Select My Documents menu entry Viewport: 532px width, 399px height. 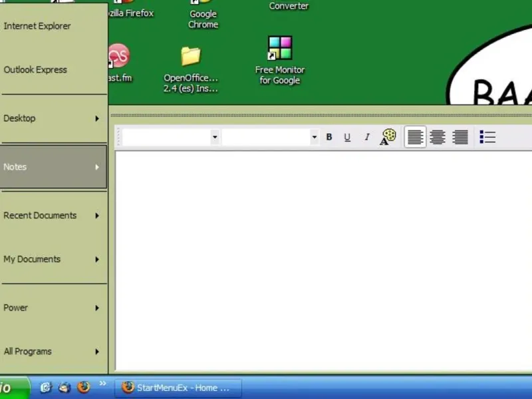54,259
